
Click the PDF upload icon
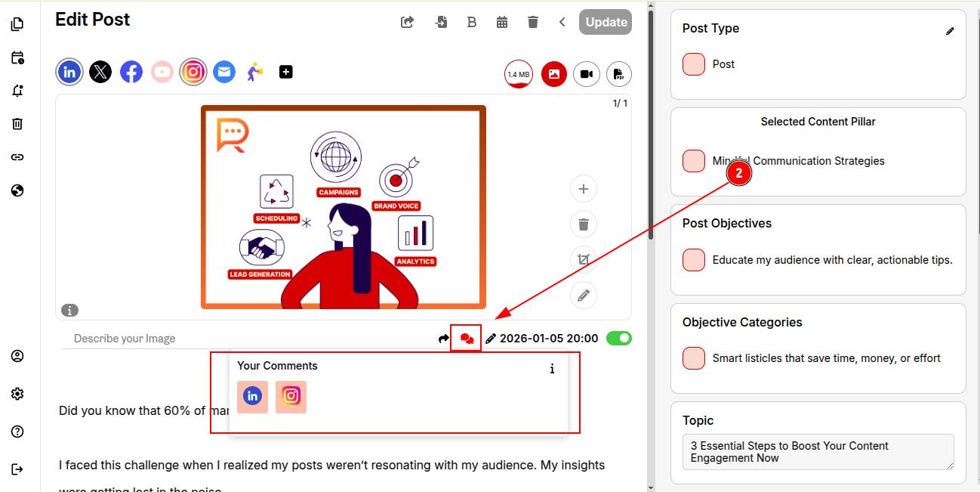click(x=618, y=74)
